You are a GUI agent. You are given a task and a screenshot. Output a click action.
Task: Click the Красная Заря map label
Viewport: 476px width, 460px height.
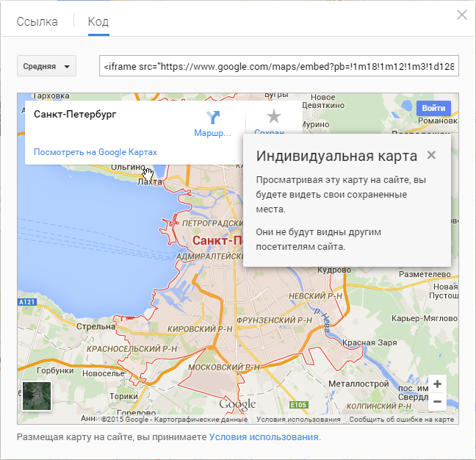[x=369, y=342]
